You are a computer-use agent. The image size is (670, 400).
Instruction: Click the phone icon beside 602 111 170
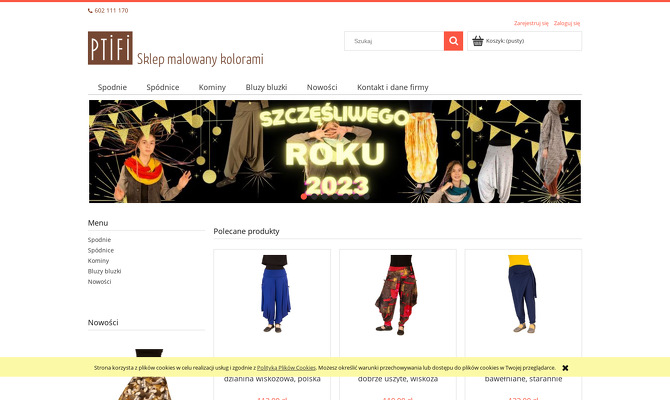(x=90, y=11)
